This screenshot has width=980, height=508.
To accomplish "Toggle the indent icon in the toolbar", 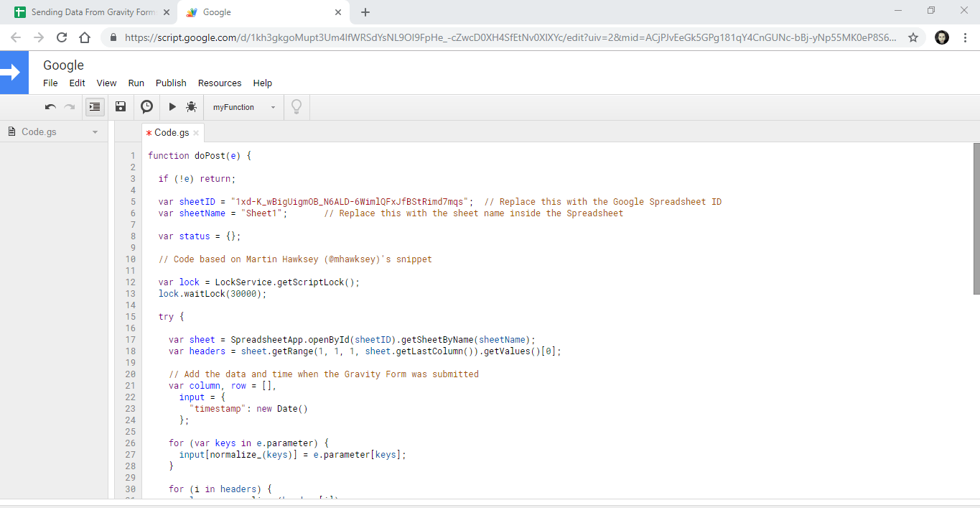I will point(95,107).
